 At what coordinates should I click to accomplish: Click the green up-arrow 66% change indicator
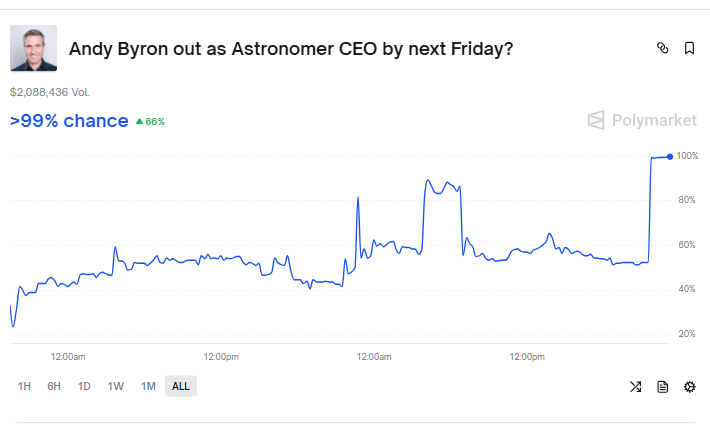pos(150,121)
